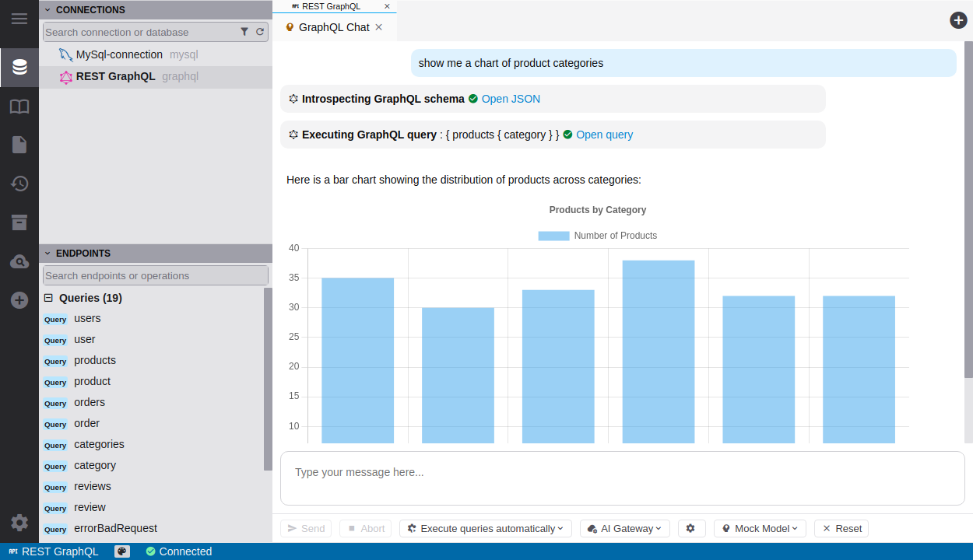This screenshot has width=973, height=560.
Task: Select the database connections sidebar icon
Action: click(x=19, y=67)
